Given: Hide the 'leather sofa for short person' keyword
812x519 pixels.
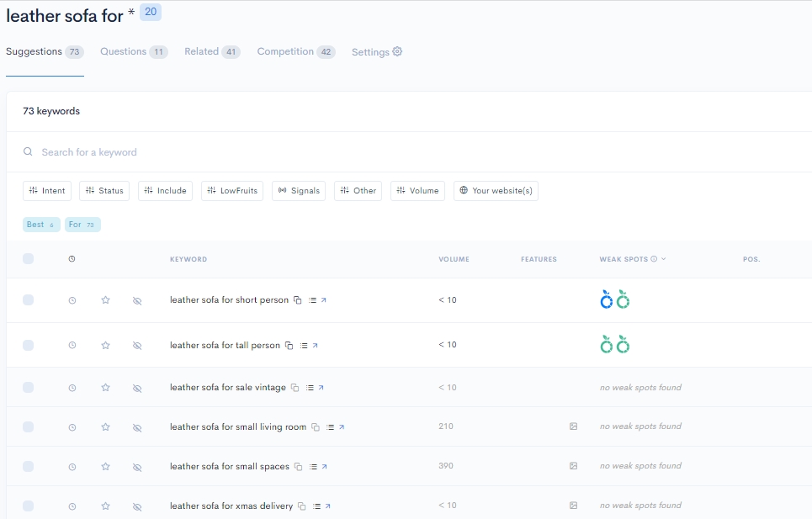Looking at the screenshot, I should [x=137, y=300].
